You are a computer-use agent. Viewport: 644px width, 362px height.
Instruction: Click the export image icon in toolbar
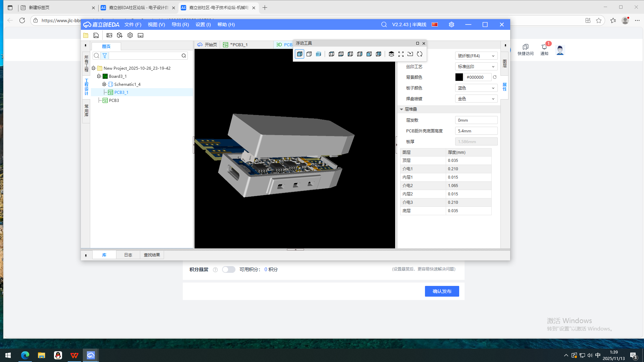[x=109, y=35]
